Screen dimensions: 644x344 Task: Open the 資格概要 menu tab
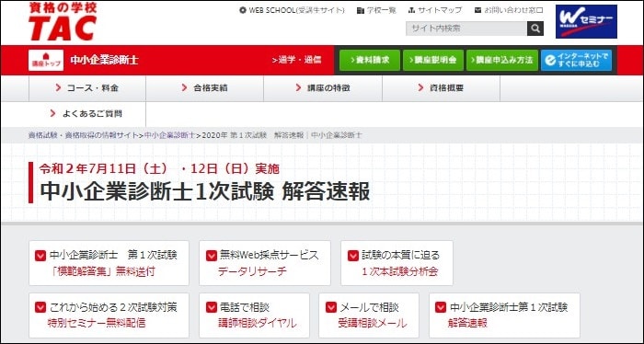(x=441, y=88)
